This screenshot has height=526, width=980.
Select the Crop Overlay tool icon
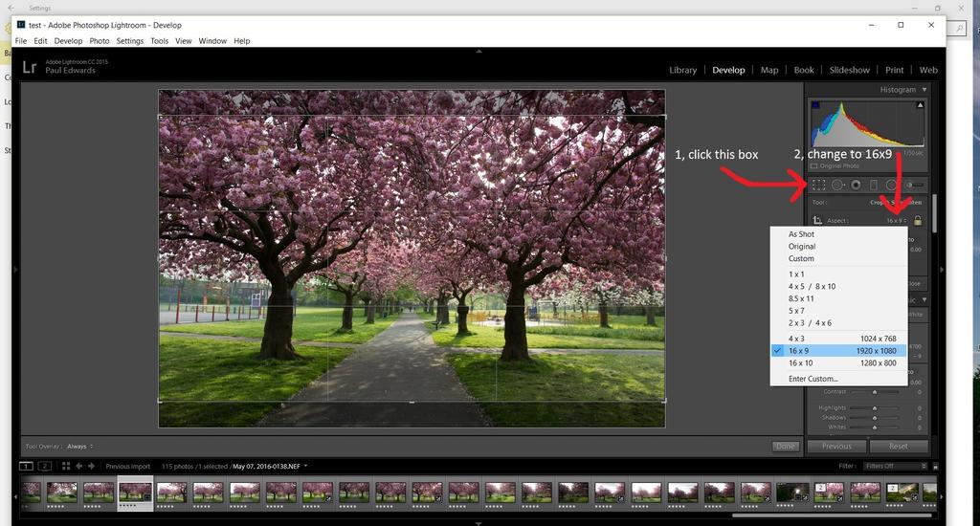[x=818, y=186]
